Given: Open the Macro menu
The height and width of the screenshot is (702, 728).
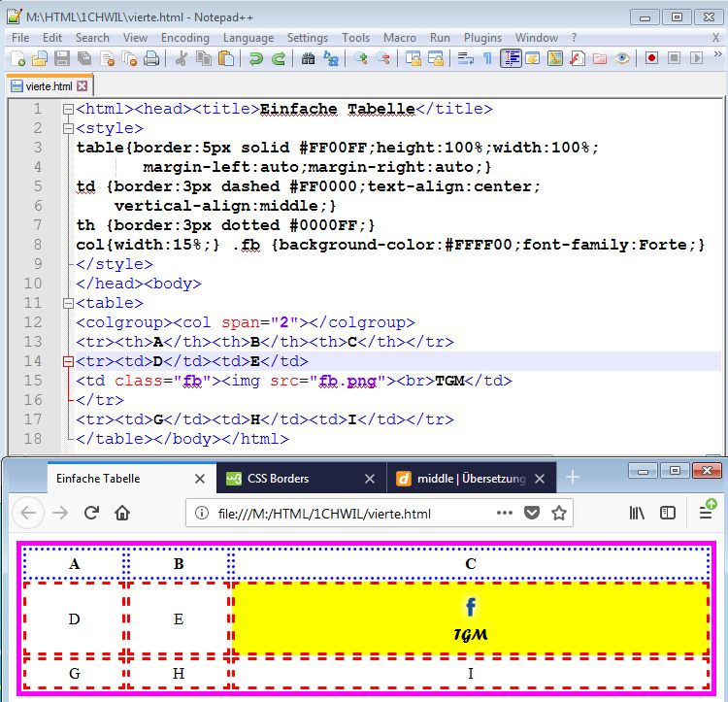Looking at the screenshot, I should tap(400, 38).
